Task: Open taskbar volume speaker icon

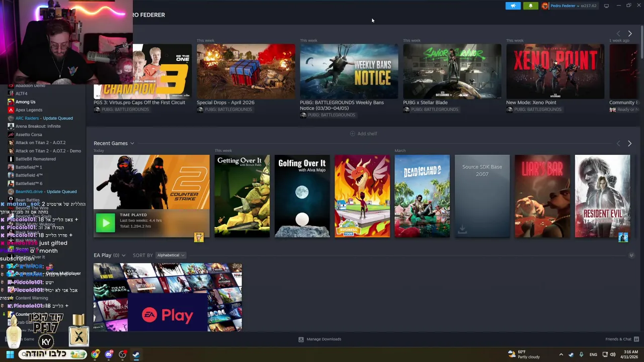Action: pyautogui.click(x=612, y=354)
